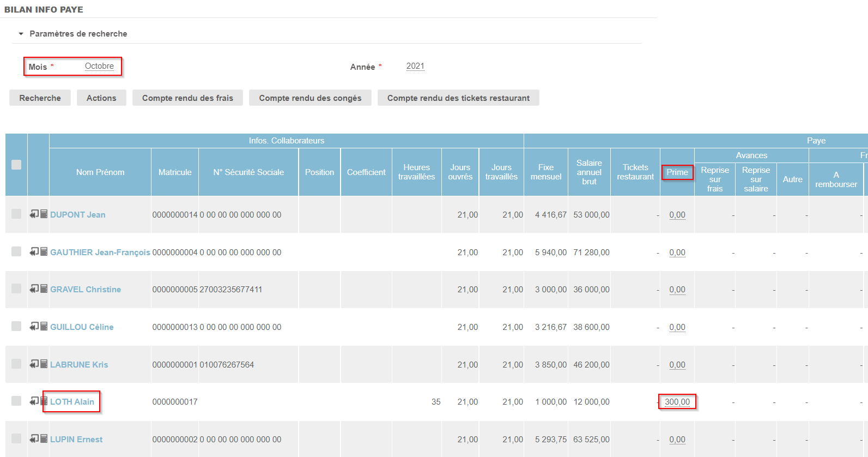Select the checkbox on LOTH Alain row
The height and width of the screenshot is (457, 868).
(x=16, y=401)
